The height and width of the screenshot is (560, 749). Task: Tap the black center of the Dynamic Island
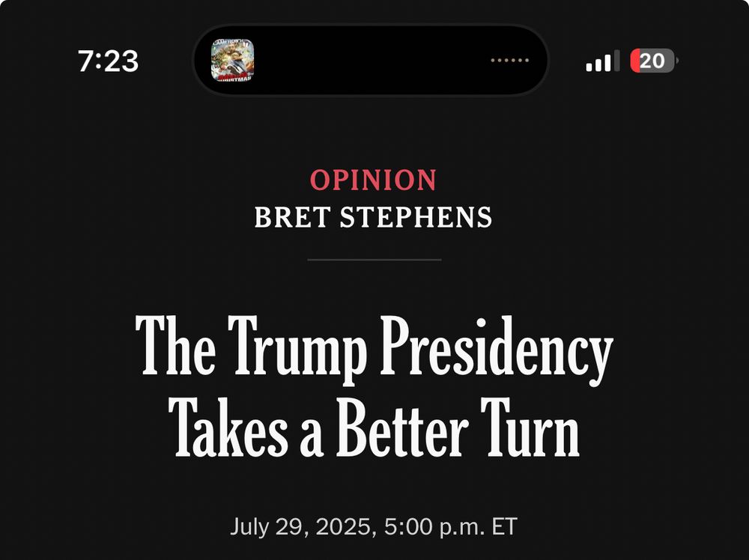pos(371,60)
